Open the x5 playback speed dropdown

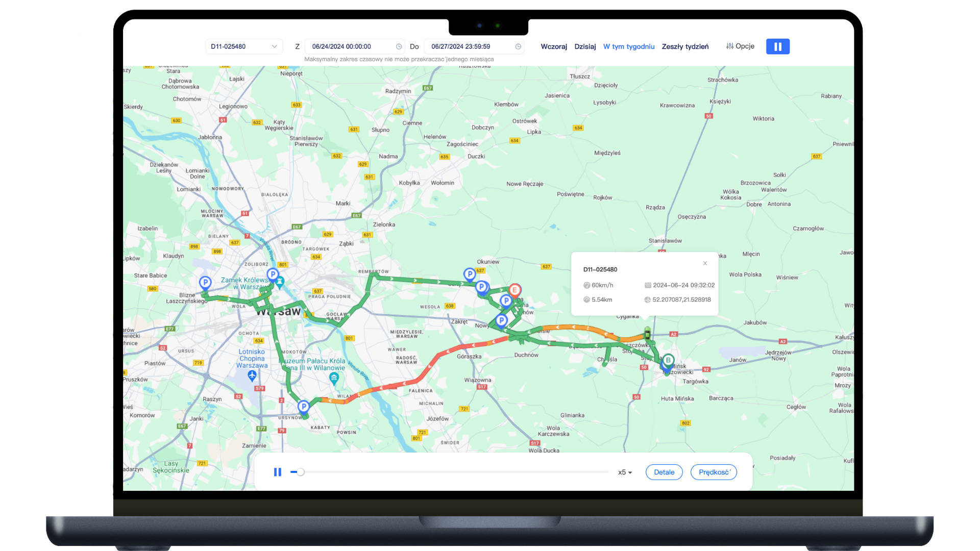[x=625, y=472]
